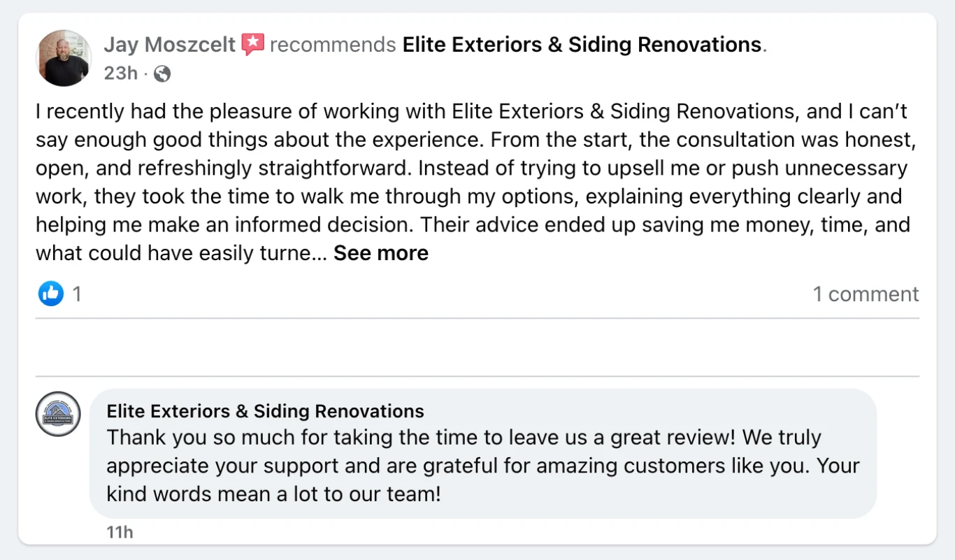This screenshot has height=560, width=955.
Task: Click the word "recommends" in the post header
Action: pyautogui.click(x=333, y=45)
